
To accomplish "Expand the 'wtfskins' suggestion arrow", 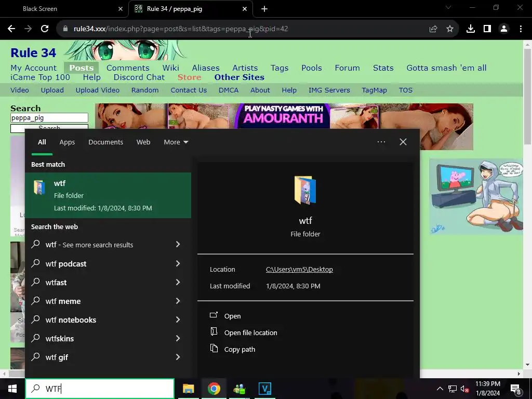I will tap(178, 338).
